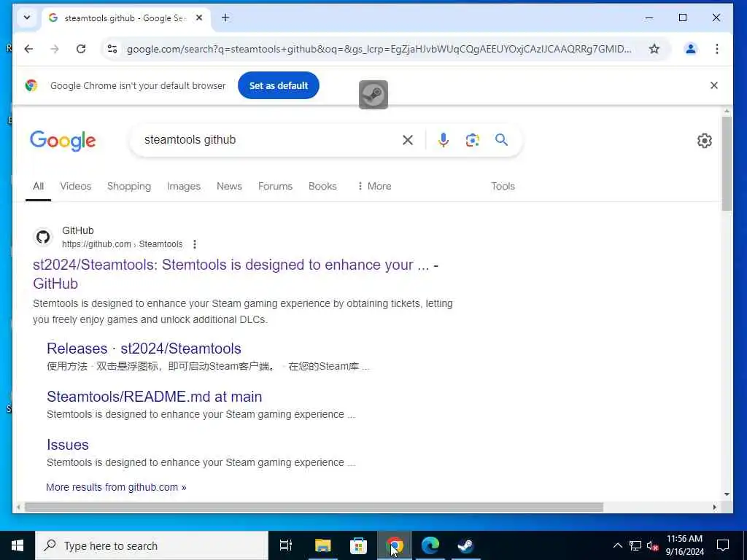Open Steamtools/README.md at main link
The width and height of the screenshot is (747, 560).
click(x=155, y=397)
